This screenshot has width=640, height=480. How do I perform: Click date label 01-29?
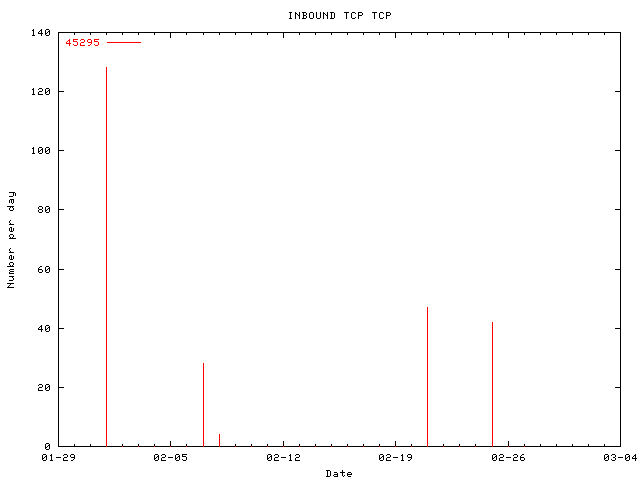(x=58, y=458)
